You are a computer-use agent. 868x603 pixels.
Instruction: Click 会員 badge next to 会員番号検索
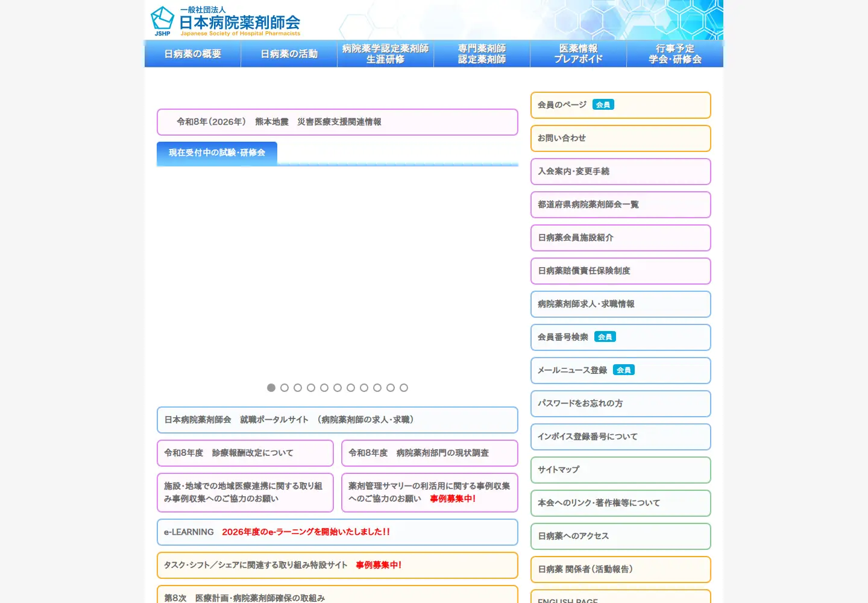click(x=605, y=337)
